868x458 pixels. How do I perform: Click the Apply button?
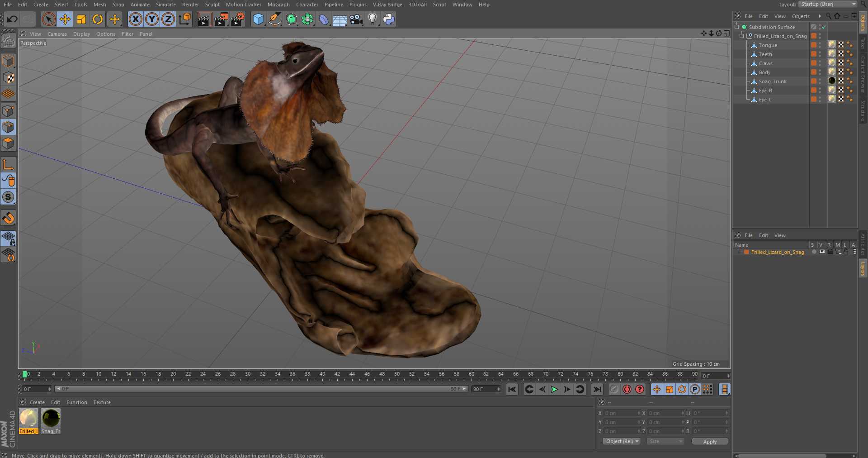[x=709, y=442]
